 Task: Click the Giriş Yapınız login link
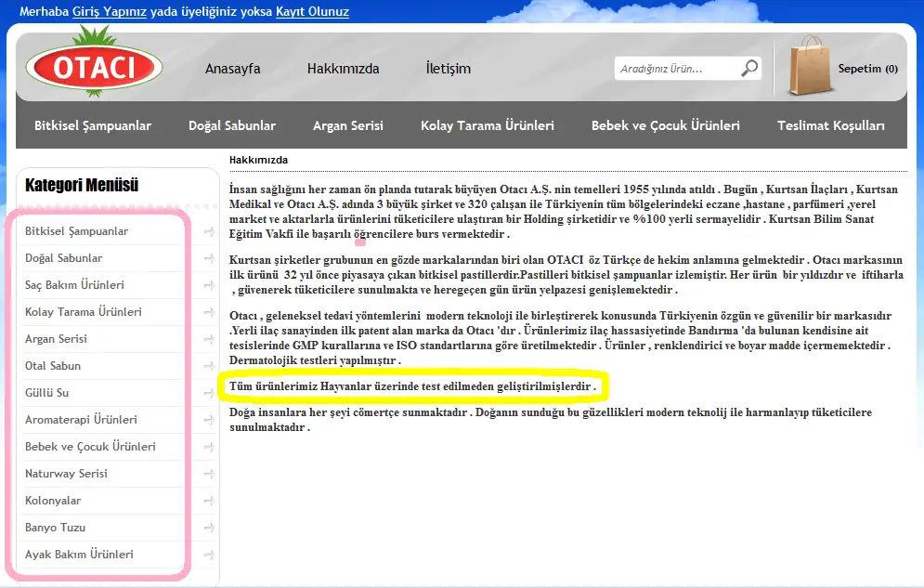pos(110,12)
